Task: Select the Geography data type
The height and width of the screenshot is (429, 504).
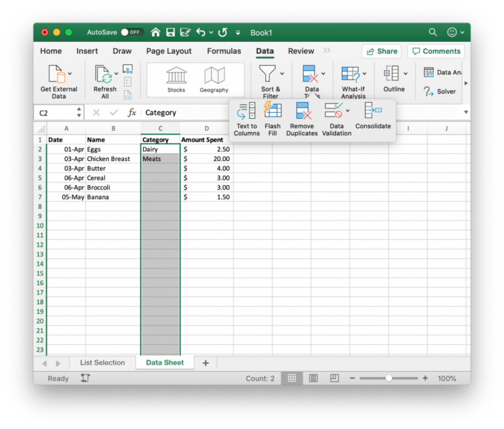Action: [214, 79]
